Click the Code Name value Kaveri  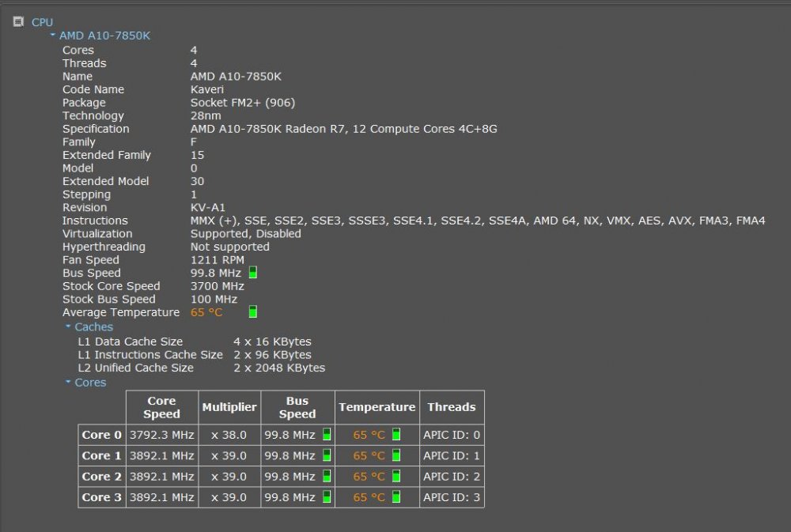click(x=206, y=89)
